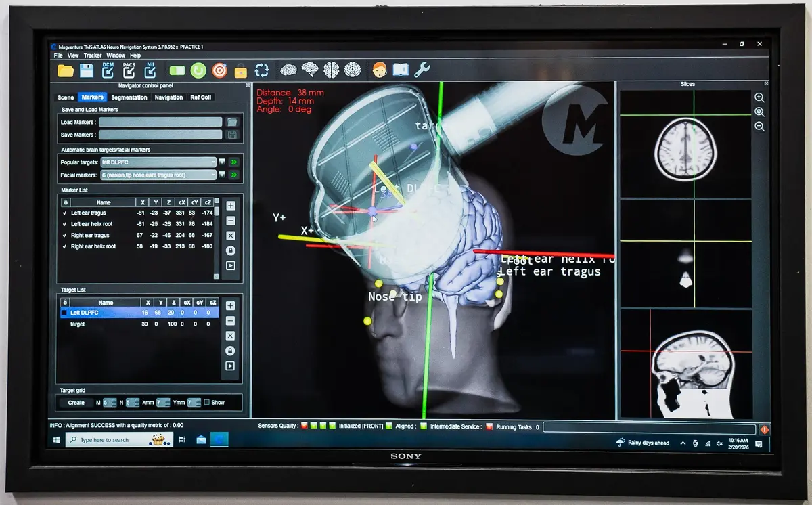Viewport: 812px width, 505px height.
Task: Toggle the green switch icon in the toolbar
Action: 177,70
